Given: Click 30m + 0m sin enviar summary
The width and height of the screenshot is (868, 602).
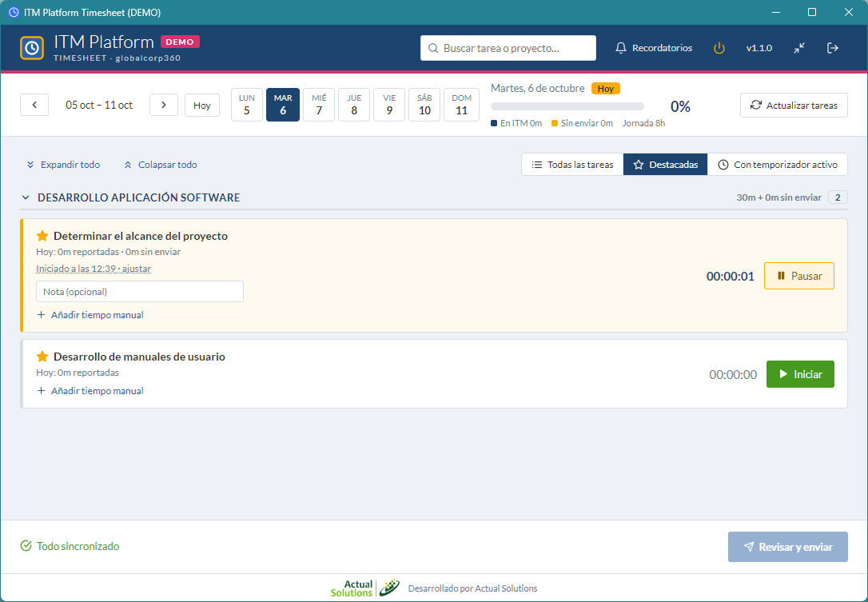Looking at the screenshot, I should pos(778,197).
